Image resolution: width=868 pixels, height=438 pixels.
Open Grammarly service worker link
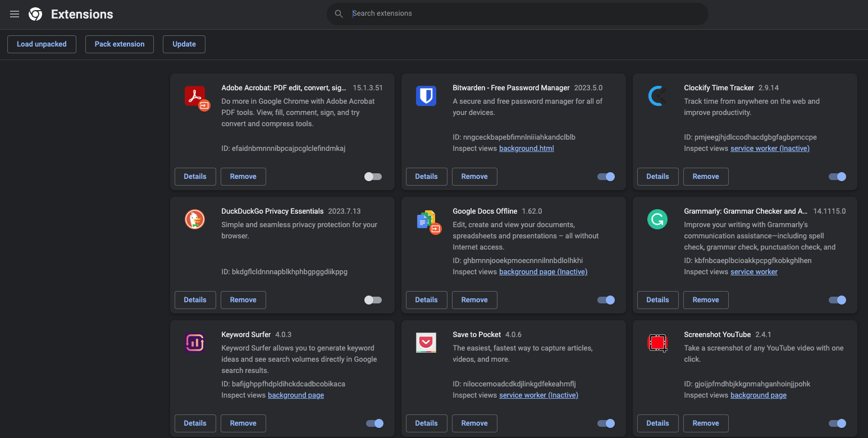(754, 272)
